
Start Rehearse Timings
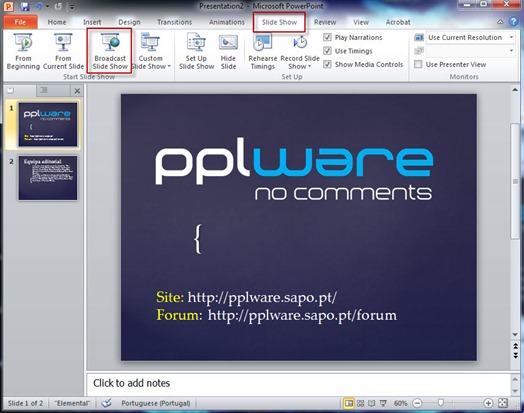click(x=263, y=52)
